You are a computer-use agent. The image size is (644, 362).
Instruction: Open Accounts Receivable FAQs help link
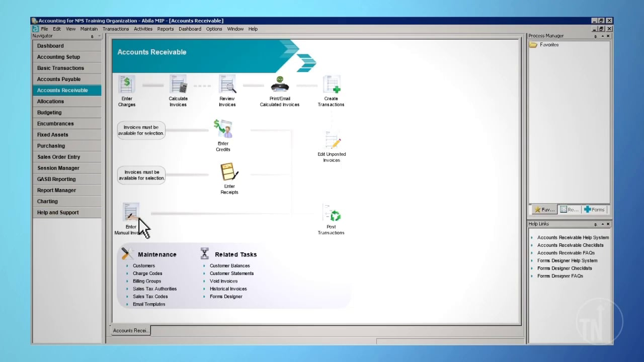pyautogui.click(x=566, y=253)
